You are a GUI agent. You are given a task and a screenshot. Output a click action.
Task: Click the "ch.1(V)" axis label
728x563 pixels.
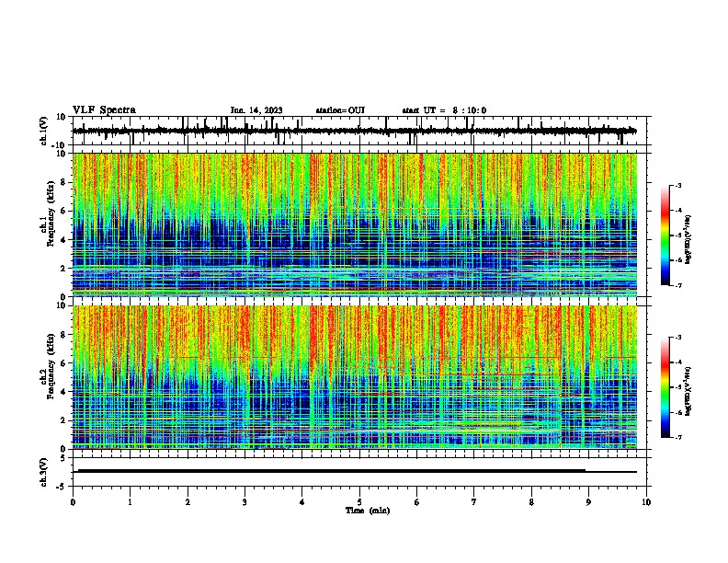pos(44,131)
